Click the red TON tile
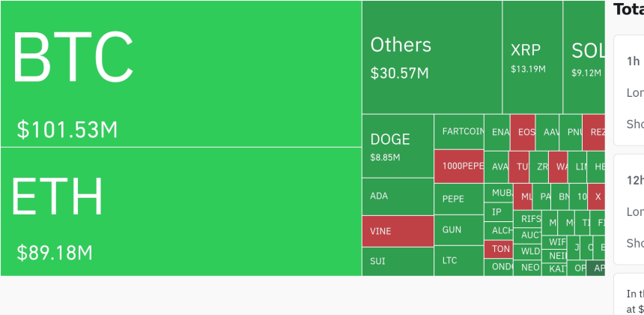Viewport: 644px width, 315px height. (x=499, y=249)
